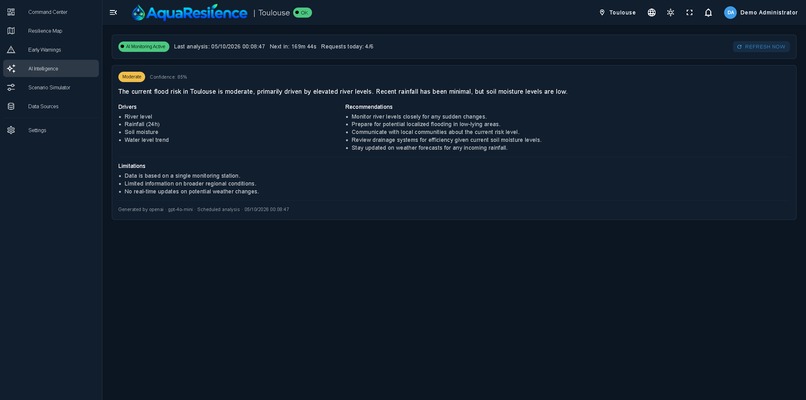Click 'Soil moisture' driver item
The width and height of the screenshot is (806, 400).
pyautogui.click(x=141, y=132)
